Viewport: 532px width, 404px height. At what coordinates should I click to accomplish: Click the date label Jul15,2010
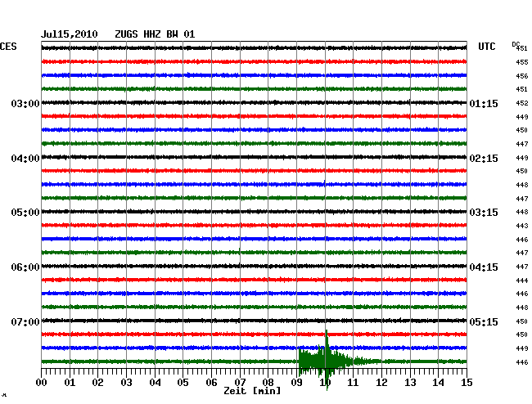(70, 34)
